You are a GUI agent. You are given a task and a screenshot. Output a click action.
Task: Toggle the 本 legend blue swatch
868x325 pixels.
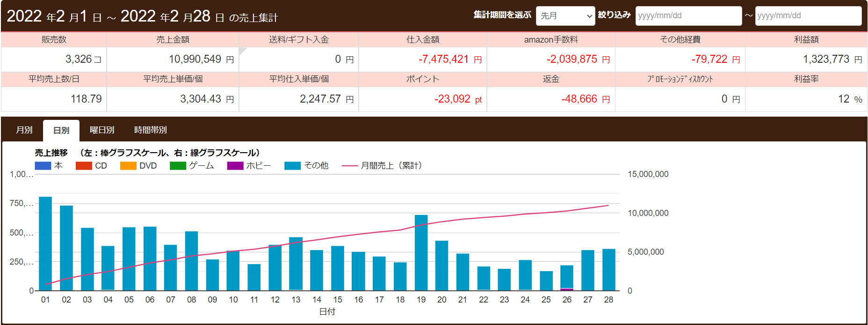pyautogui.click(x=43, y=166)
